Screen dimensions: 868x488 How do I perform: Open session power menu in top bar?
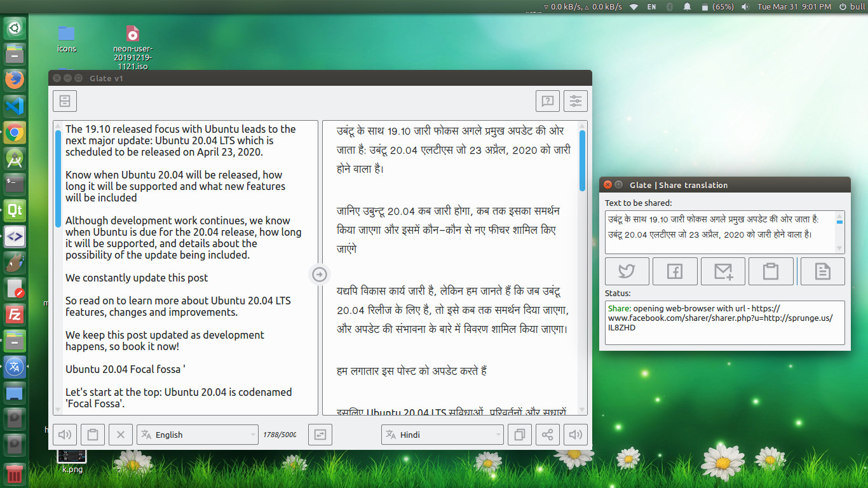[851, 7]
